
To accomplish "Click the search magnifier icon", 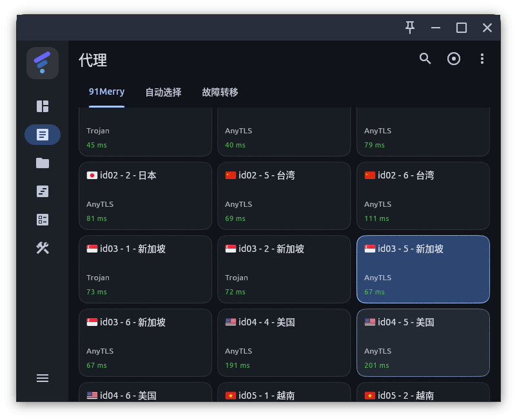I will [425, 59].
